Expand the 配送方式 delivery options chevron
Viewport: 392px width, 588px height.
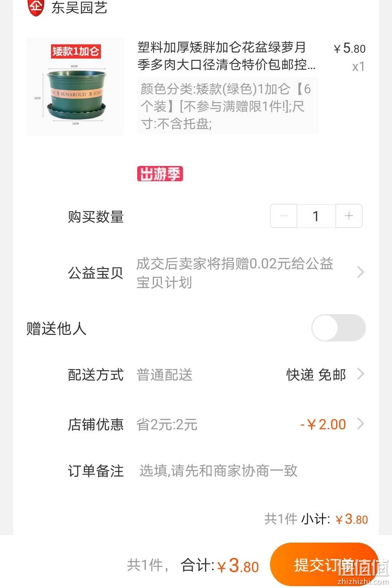tap(360, 374)
